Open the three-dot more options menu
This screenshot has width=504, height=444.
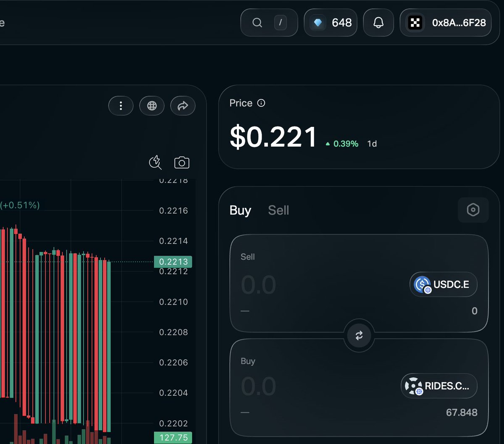tap(121, 106)
